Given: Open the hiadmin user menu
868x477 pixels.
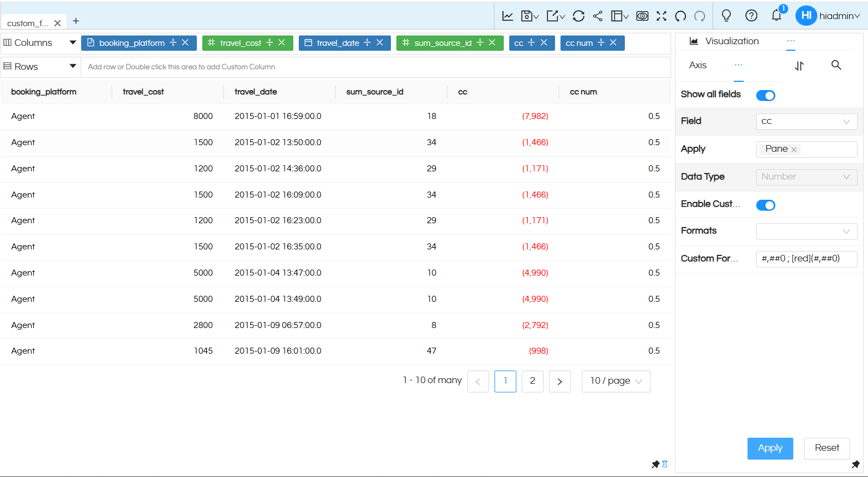Looking at the screenshot, I should point(840,16).
